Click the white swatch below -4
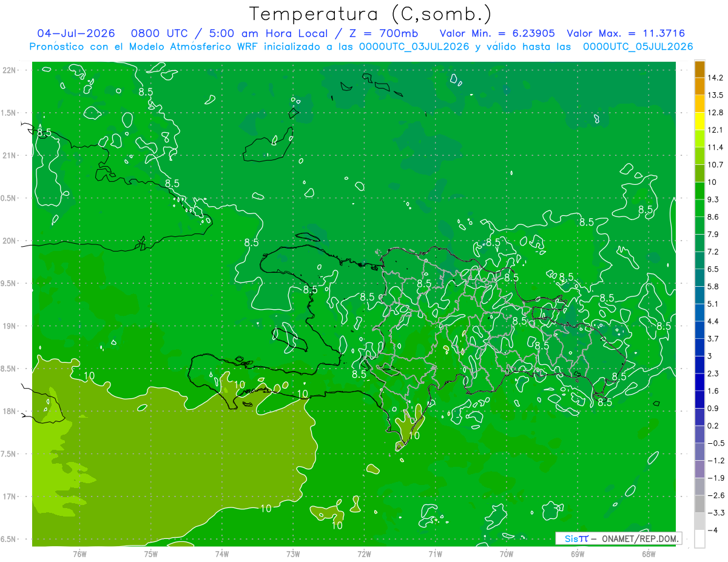 click(699, 539)
